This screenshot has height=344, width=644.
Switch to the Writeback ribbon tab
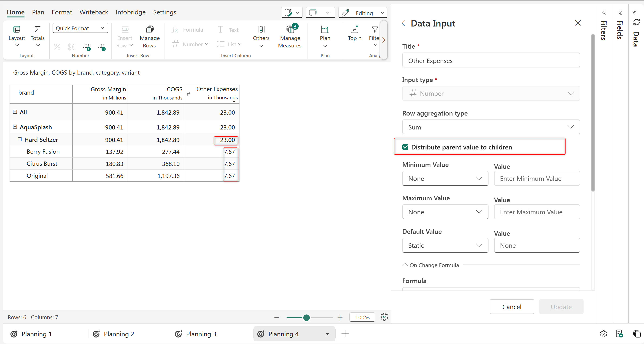94,12
